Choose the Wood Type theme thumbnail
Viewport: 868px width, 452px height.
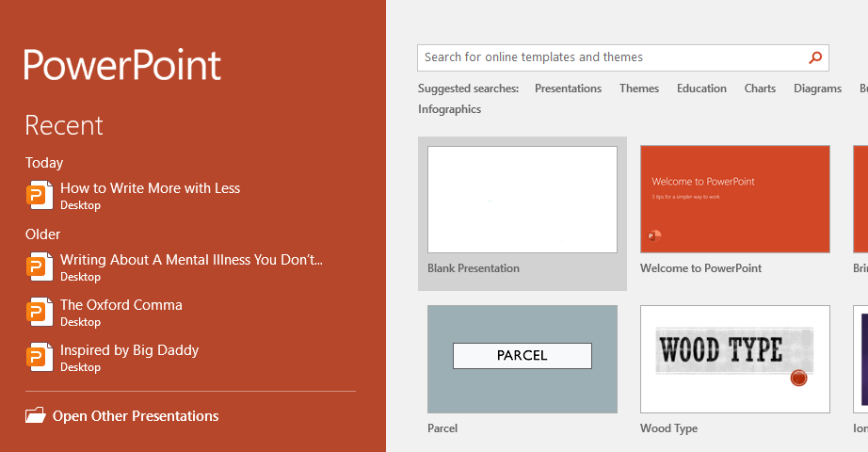pyautogui.click(x=735, y=359)
